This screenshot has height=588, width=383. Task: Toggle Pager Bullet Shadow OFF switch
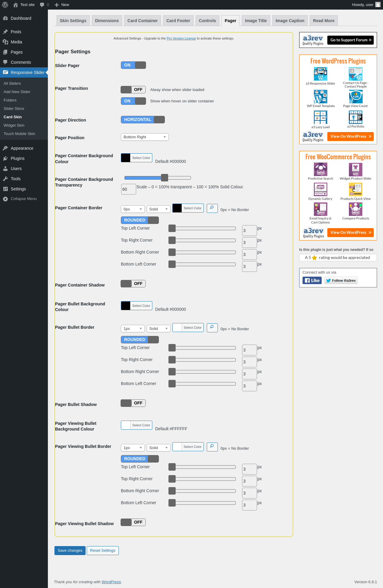click(x=133, y=403)
